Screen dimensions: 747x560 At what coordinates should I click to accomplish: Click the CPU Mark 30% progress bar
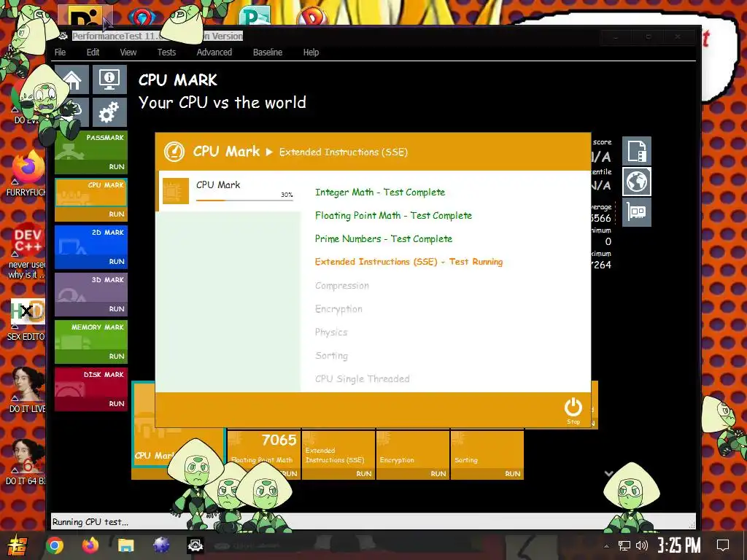[244, 200]
